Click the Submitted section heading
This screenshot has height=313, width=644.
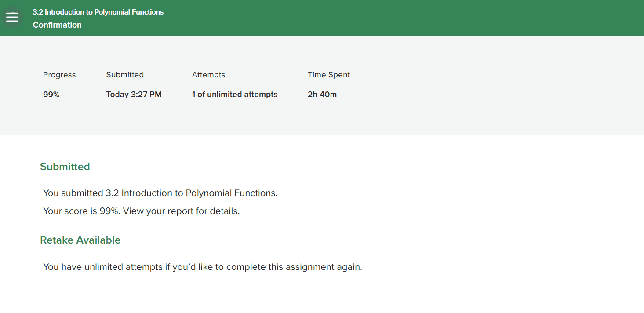click(x=65, y=167)
